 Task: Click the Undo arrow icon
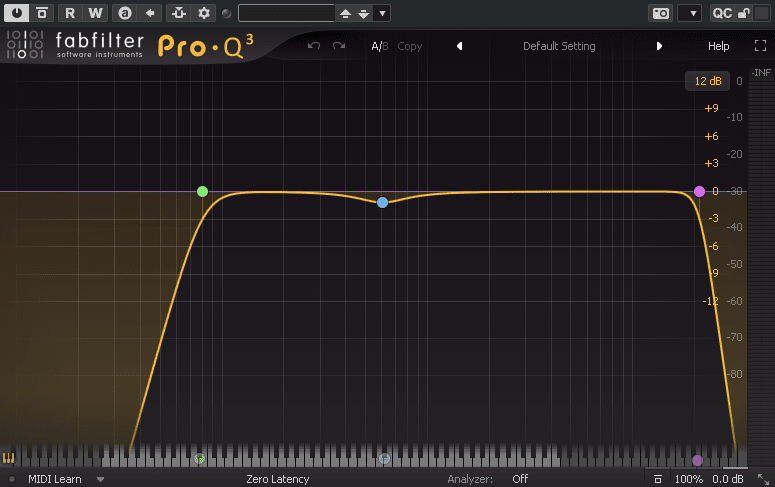(x=314, y=46)
